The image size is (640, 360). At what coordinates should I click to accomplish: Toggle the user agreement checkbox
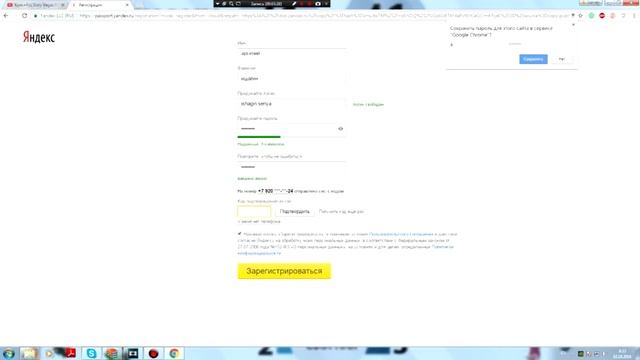[240, 234]
